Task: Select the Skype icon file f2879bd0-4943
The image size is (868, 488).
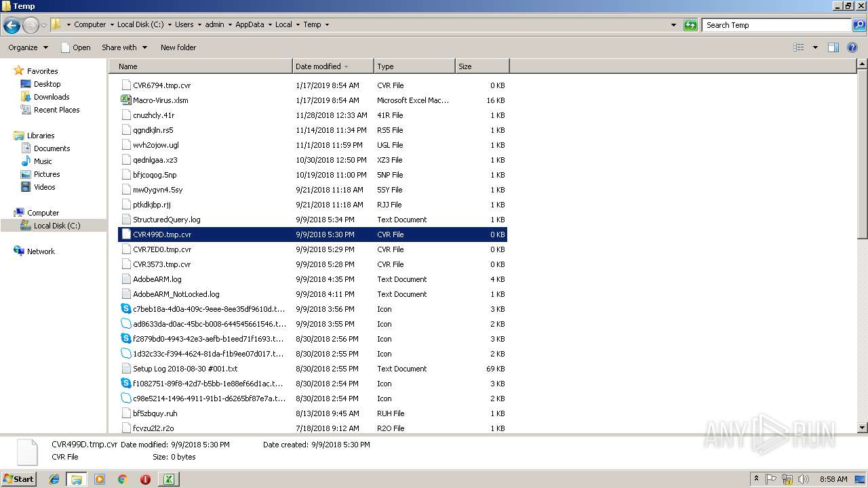Action: pyautogui.click(x=125, y=339)
